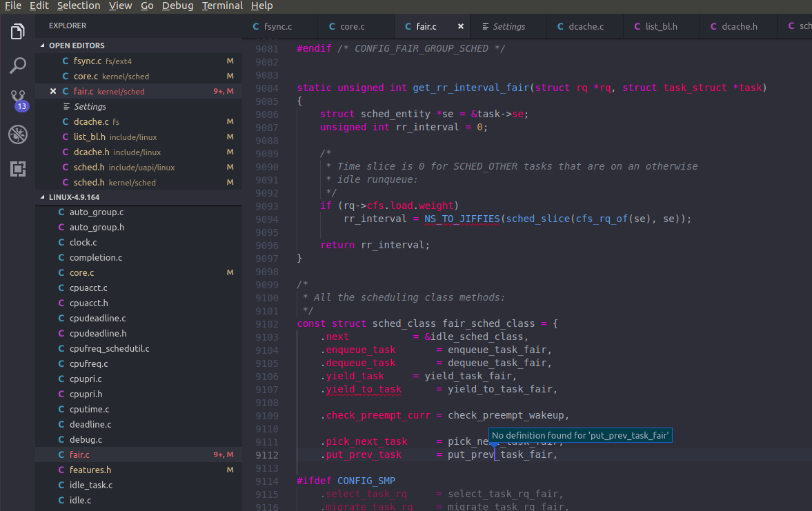Select Settings in Open Editors list
812x511 pixels.
click(x=90, y=106)
